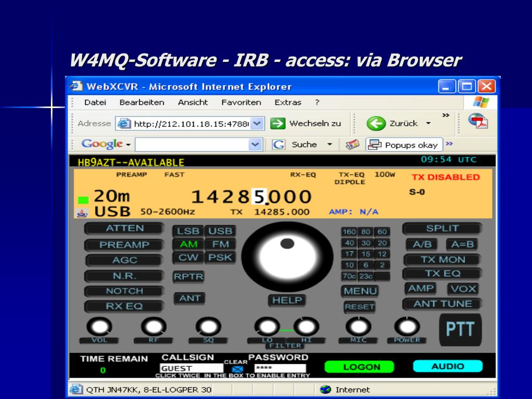Click the RESET button
Image resolution: width=532 pixels, height=399 pixels.
(x=360, y=307)
